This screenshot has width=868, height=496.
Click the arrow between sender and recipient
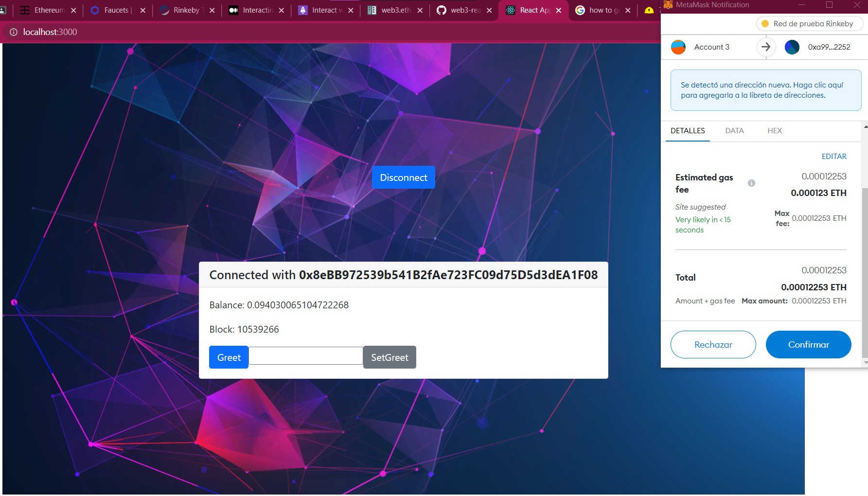pos(765,47)
